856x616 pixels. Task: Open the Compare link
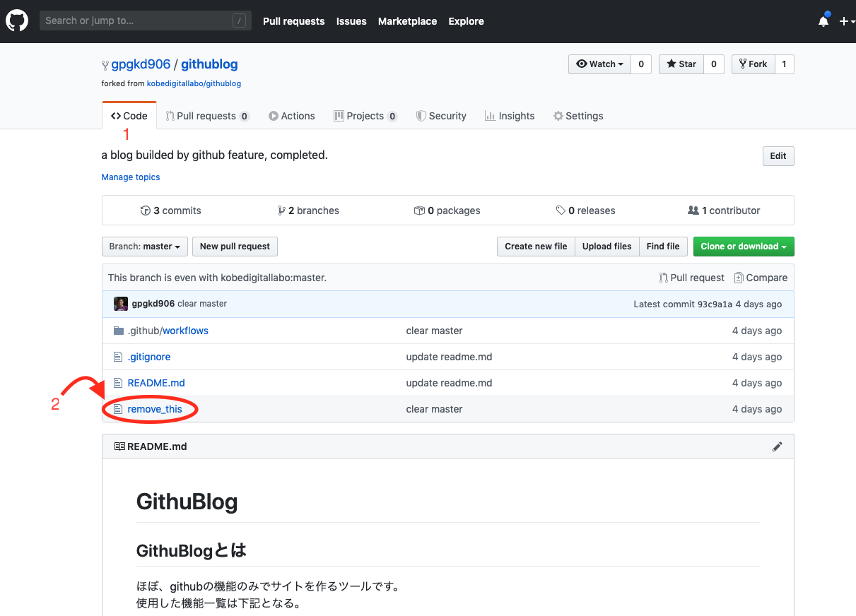tap(761, 278)
